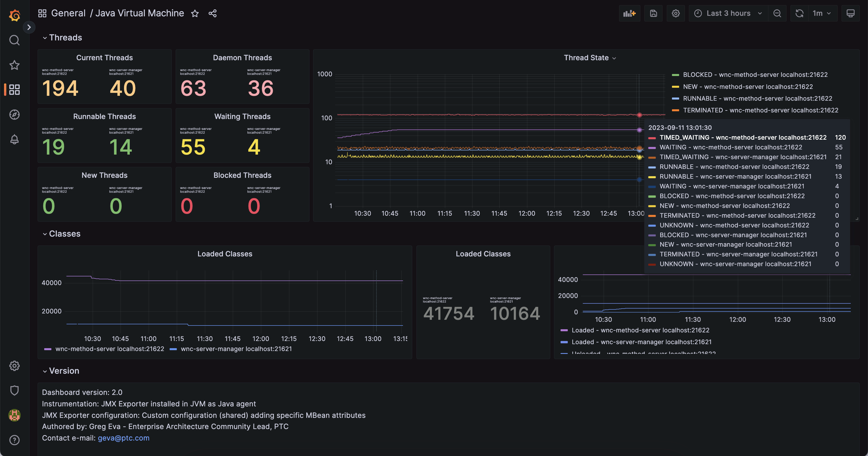Mark dashboard as favorite star
Viewport: 868px width, 456px height.
pos(195,13)
